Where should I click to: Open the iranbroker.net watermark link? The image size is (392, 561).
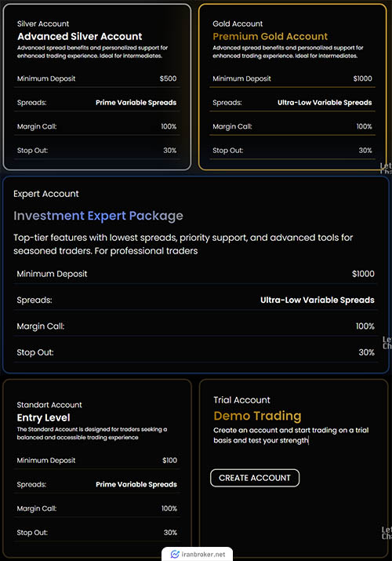point(198,554)
